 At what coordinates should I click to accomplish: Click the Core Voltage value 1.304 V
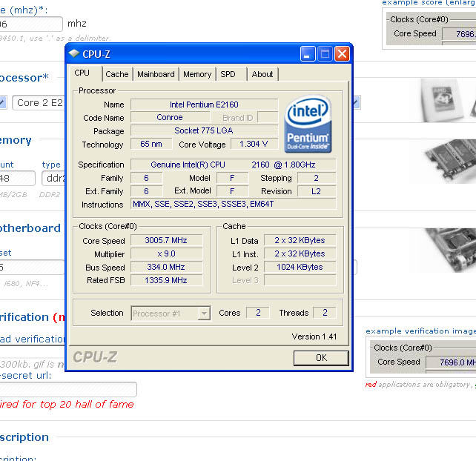[254, 144]
